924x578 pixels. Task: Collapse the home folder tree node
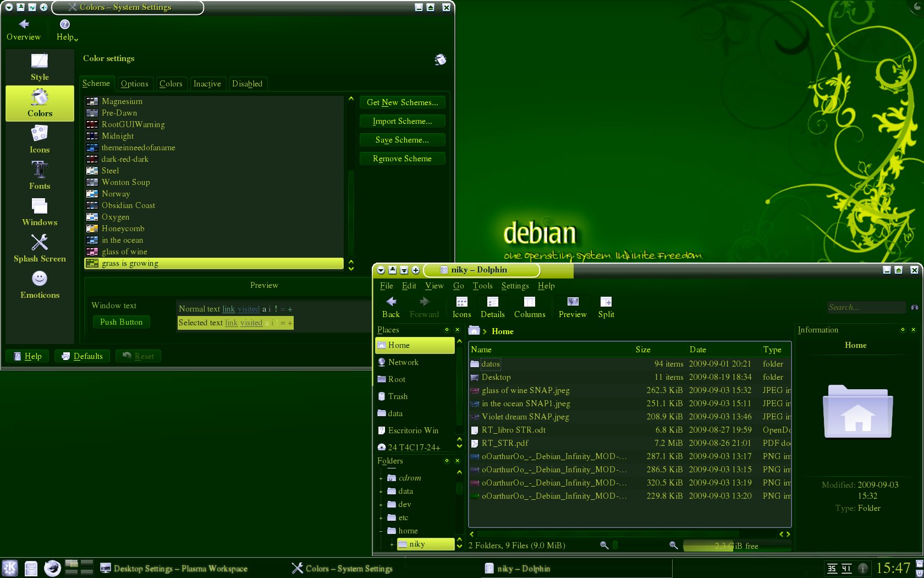[x=381, y=531]
